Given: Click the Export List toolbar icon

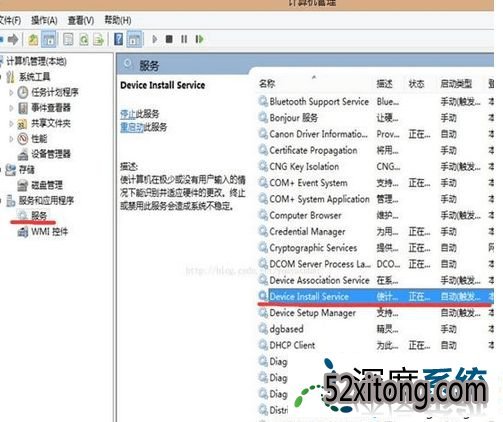Looking at the screenshot, I should point(98,40).
